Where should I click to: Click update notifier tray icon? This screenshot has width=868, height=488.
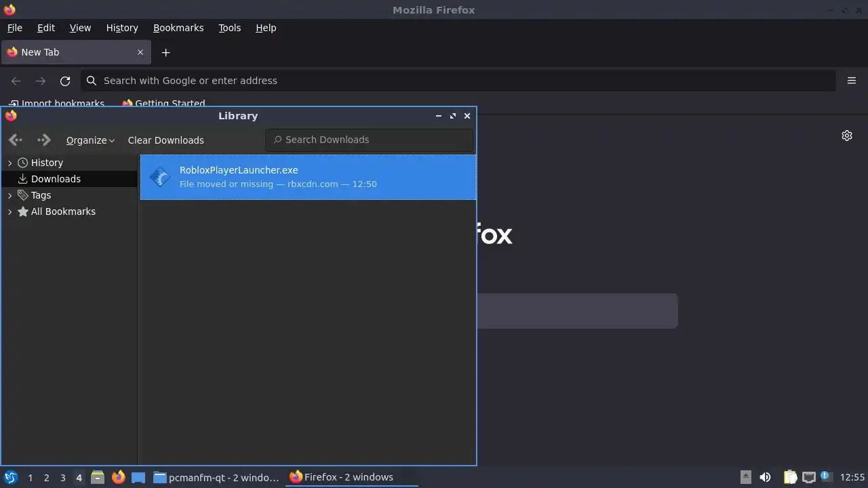pos(826,477)
